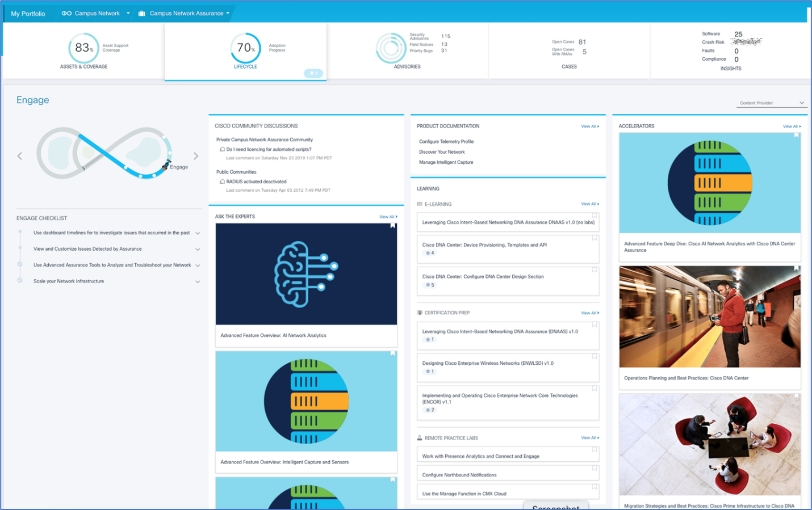Click the Open Cases count 81
This screenshot has width=812, height=510.
coord(582,42)
